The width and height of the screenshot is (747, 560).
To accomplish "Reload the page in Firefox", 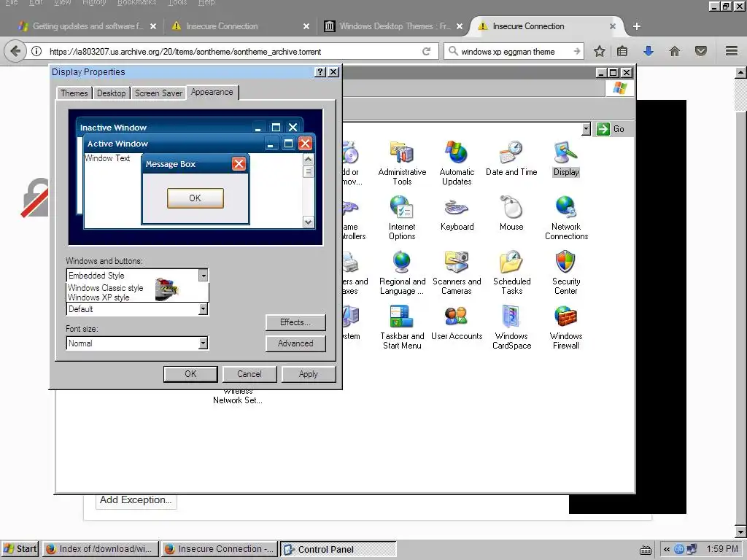I will click(426, 52).
